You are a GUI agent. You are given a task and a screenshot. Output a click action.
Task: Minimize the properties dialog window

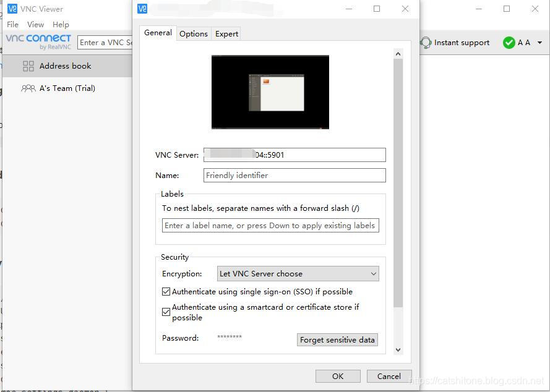click(x=349, y=9)
